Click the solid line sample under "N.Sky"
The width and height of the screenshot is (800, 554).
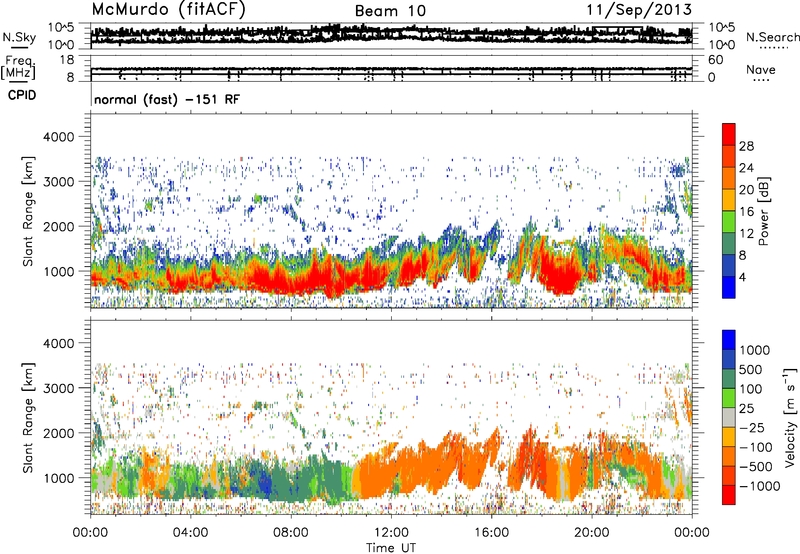19,47
